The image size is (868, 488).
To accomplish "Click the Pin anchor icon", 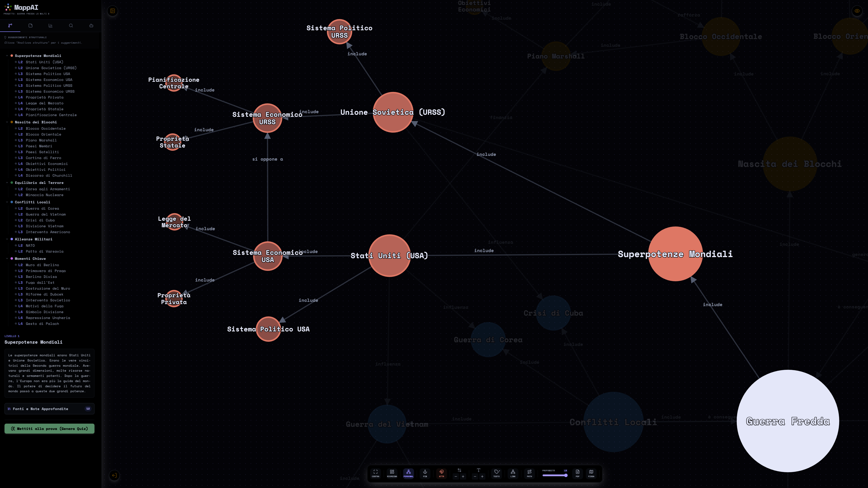I will pyautogui.click(x=425, y=473).
